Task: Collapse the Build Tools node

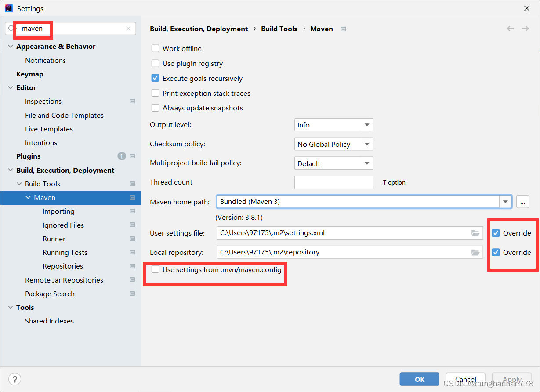Action: point(19,184)
